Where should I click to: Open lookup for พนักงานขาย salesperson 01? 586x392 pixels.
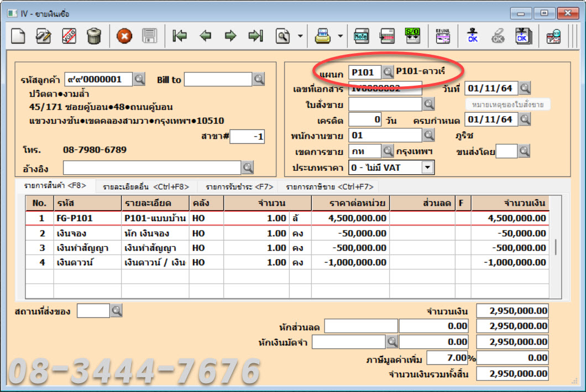[428, 135]
